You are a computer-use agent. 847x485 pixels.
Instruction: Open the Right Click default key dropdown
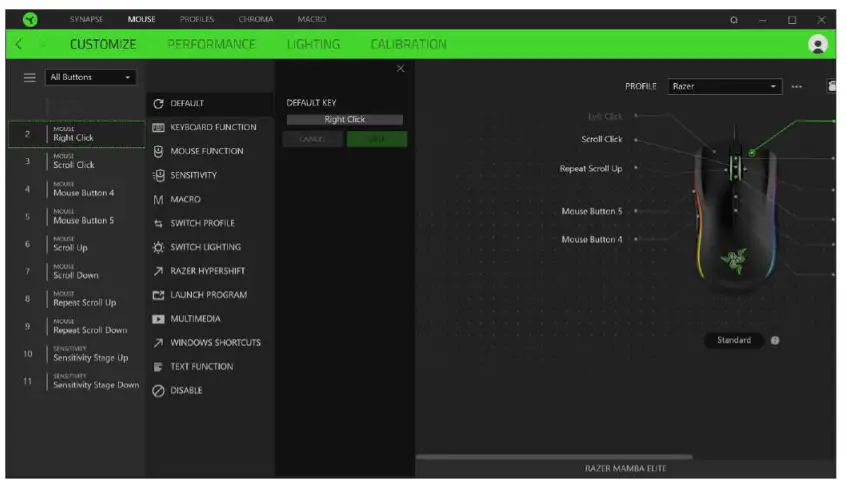tap(345, 120)
